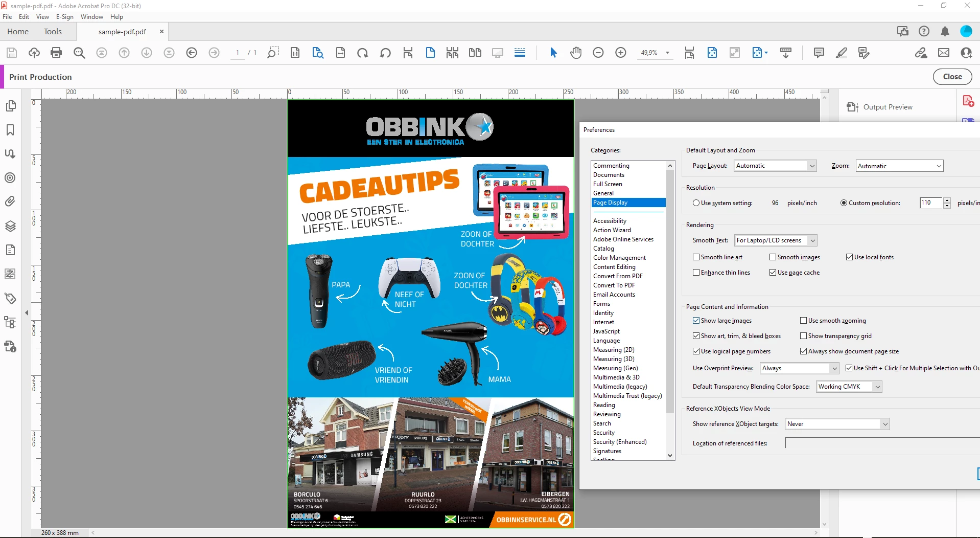The height and width of the screenshot is (538, 980).
Task: Open notifications bell icon
Action: coord(945,31)
